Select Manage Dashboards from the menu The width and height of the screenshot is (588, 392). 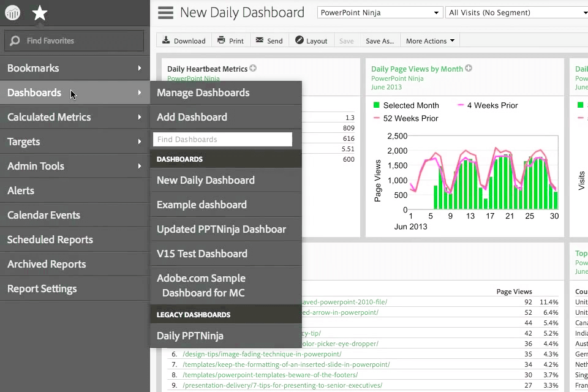pyautogui.click(x=203, y=92)
